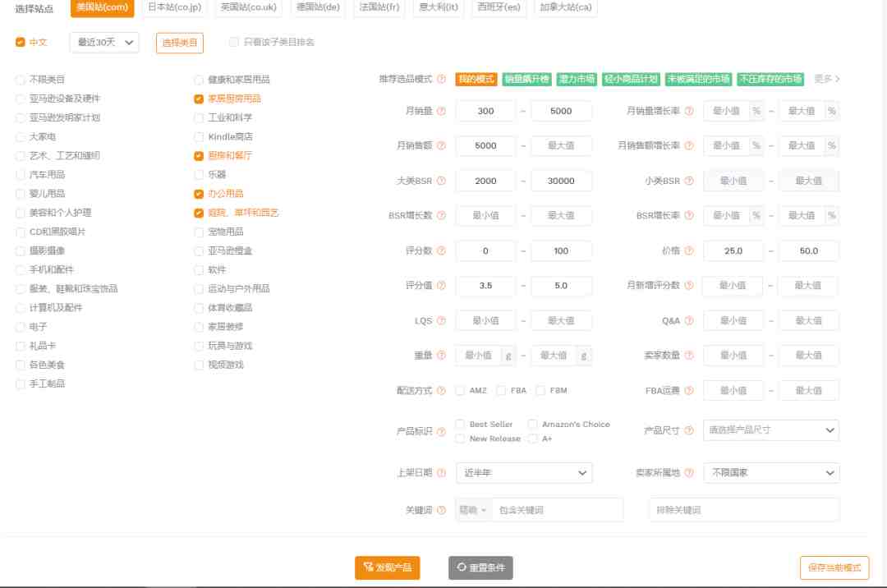This screenshot has height=588, width=887.
Task: Click the 月销量 minimum field showing 300
Action: (x=485, y=112)
